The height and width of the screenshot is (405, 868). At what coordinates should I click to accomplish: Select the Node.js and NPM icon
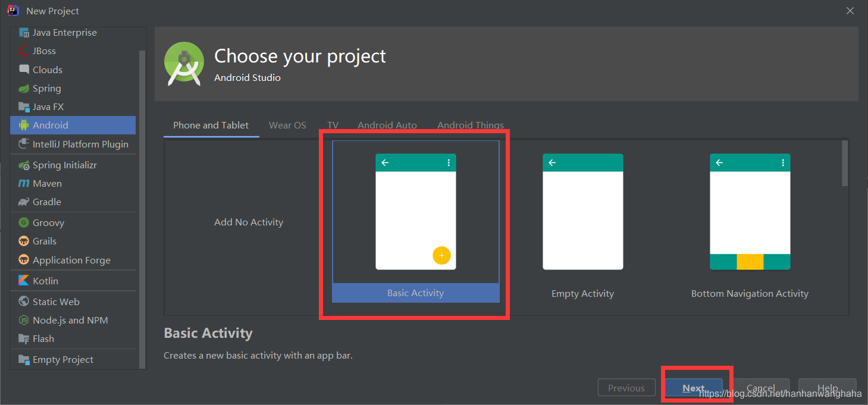point(25,320)
